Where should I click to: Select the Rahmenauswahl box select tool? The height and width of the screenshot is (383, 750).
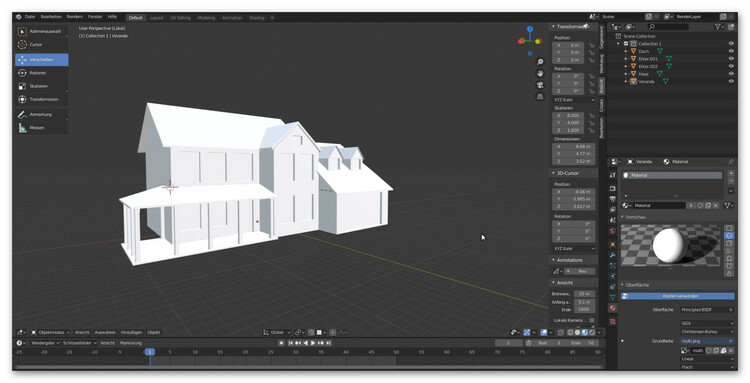coord(42,31)
